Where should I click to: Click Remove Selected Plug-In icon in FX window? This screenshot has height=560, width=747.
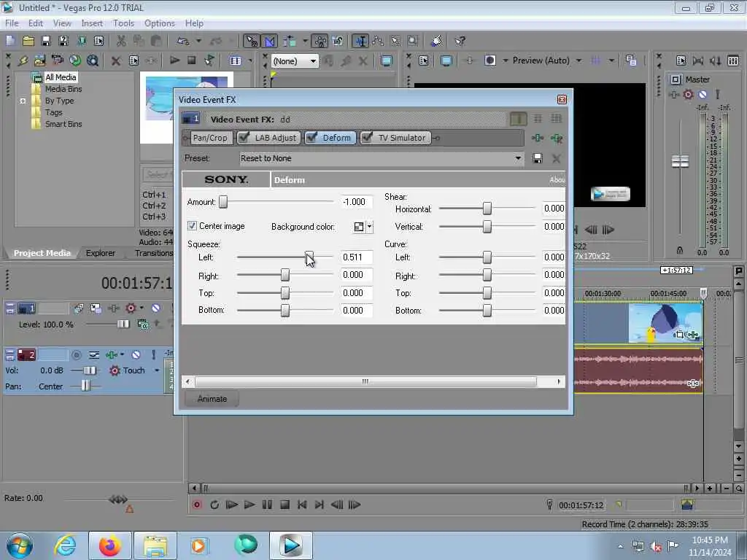pos(556,138)
